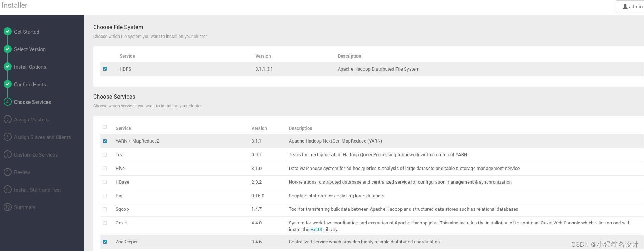Open the Assign Masters step
The width and height of the screenshot is (644, 251).
coord(31,120)
